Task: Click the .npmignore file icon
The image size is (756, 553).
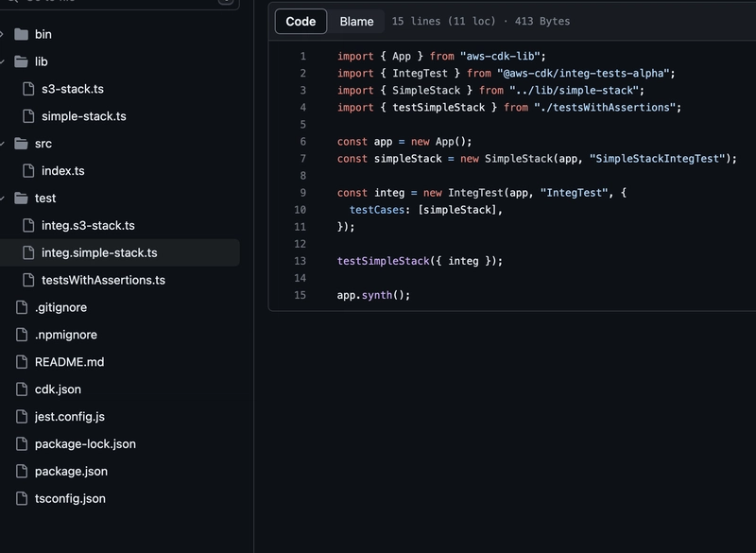Action: [22, 335]
